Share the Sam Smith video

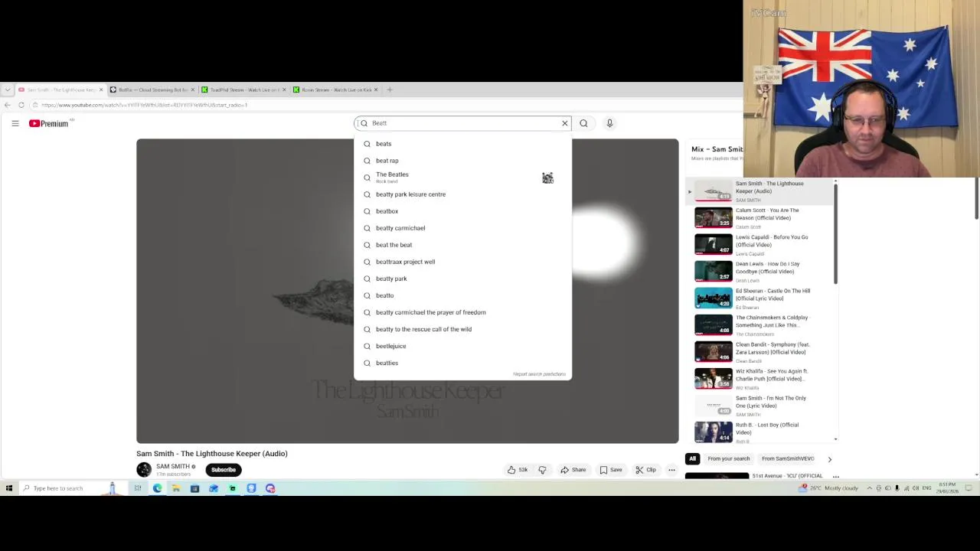573,470
